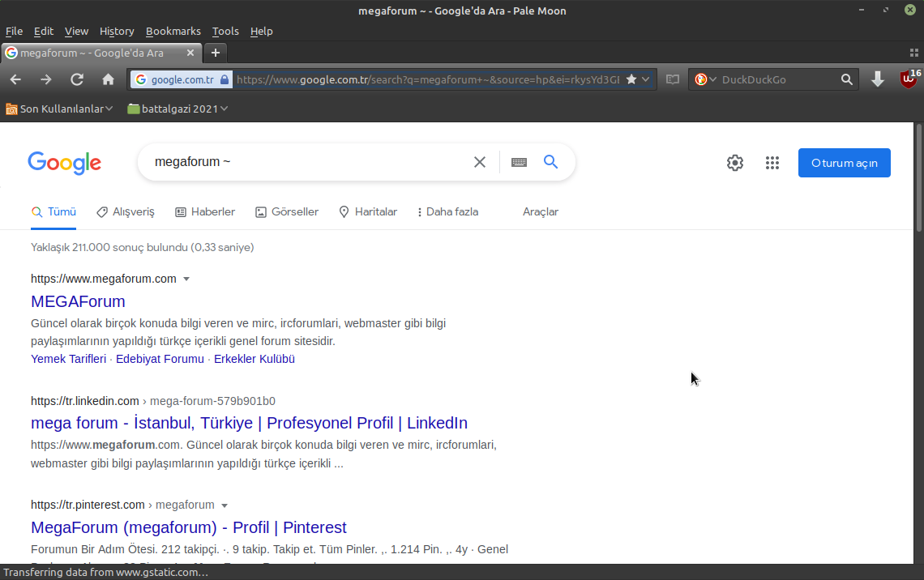Open the File menu
924x580 pixels.
14,32
